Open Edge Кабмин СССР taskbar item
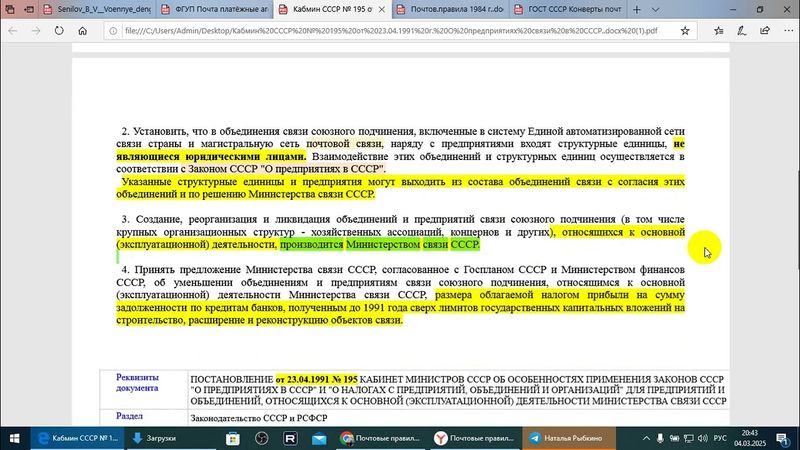800x450 pixels. point(78,438)
